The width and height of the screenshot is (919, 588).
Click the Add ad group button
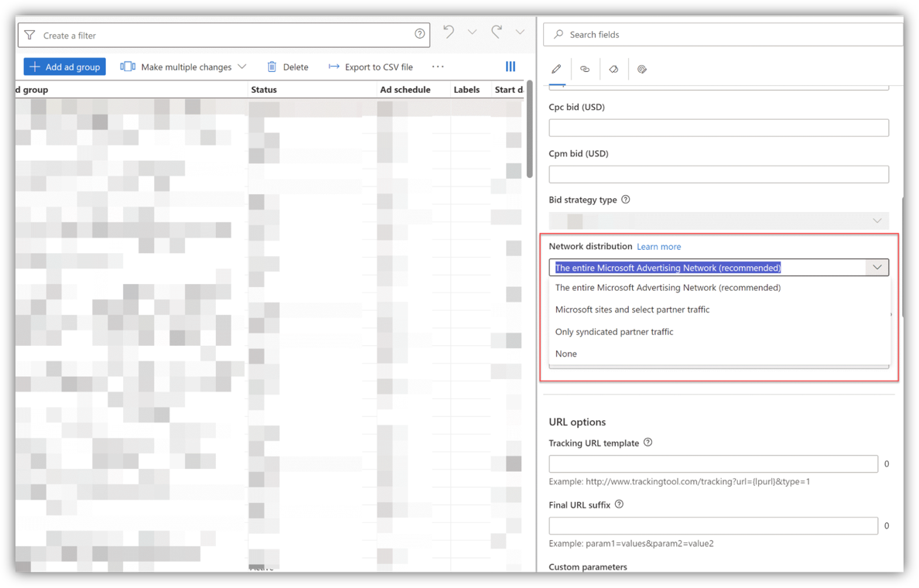point(65,67)
